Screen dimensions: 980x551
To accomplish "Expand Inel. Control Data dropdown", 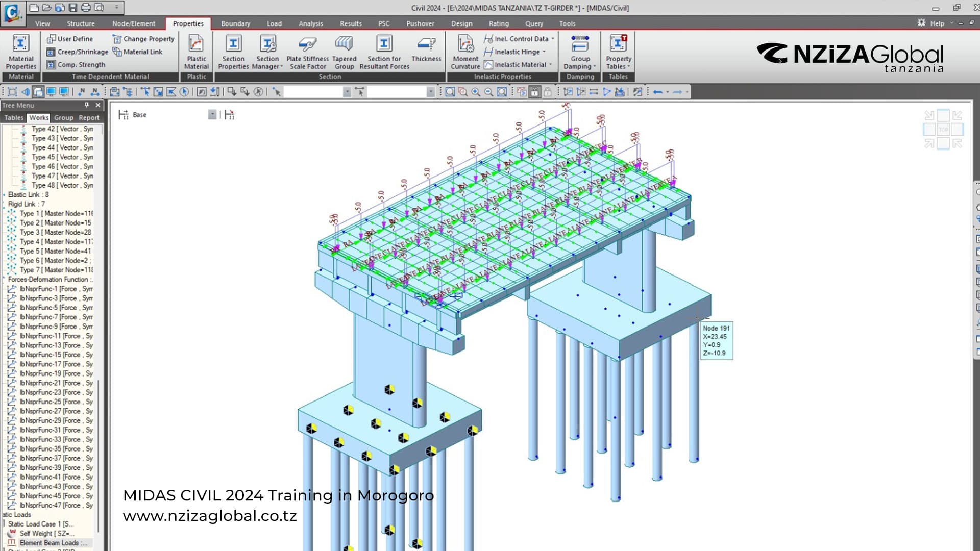I will (x=553, y=39).
